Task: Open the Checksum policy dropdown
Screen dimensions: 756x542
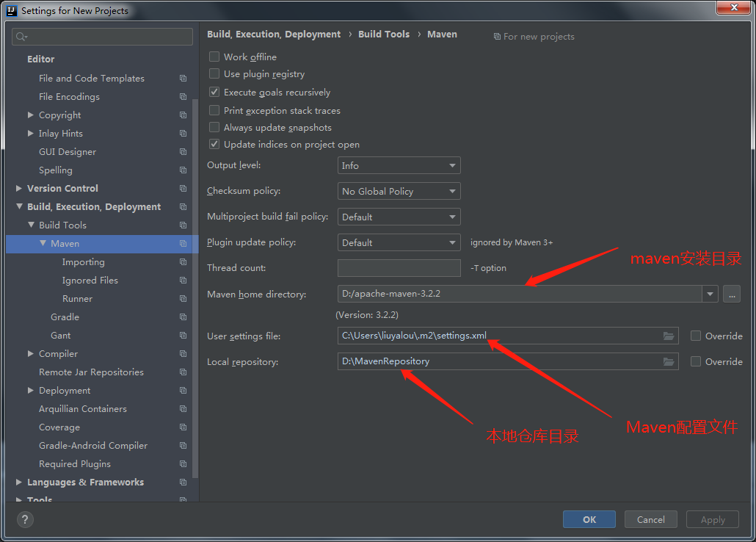Action: click(399, 191)
